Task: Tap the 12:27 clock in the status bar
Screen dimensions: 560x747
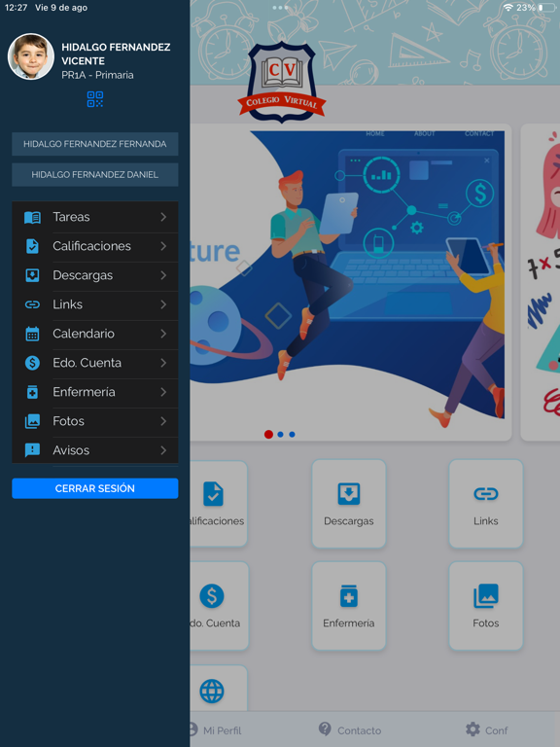Action: (x=16, y=8)
